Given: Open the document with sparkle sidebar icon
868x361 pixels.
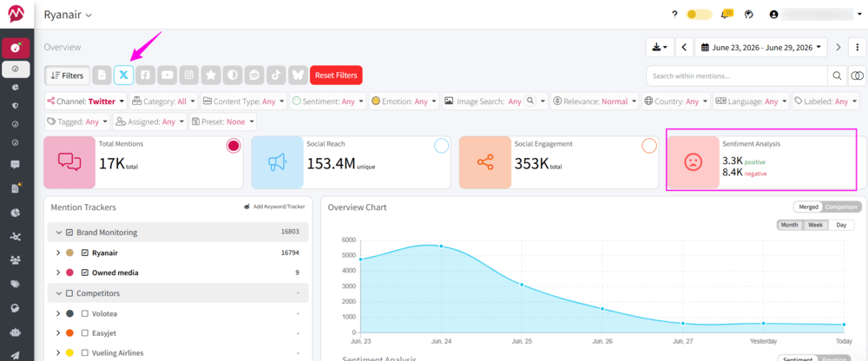Looking at the screenshot, I should coord(16,189).
